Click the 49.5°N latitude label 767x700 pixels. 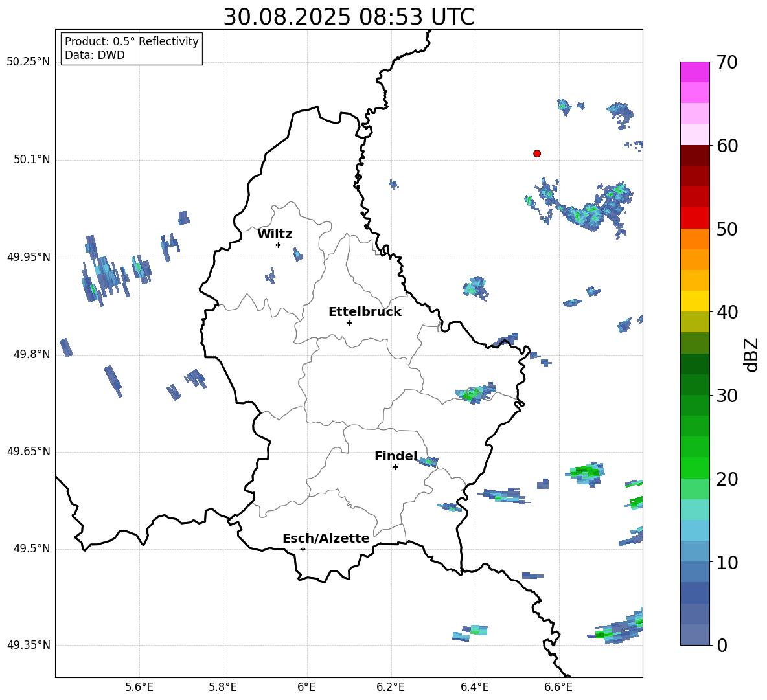pos(32,548)
